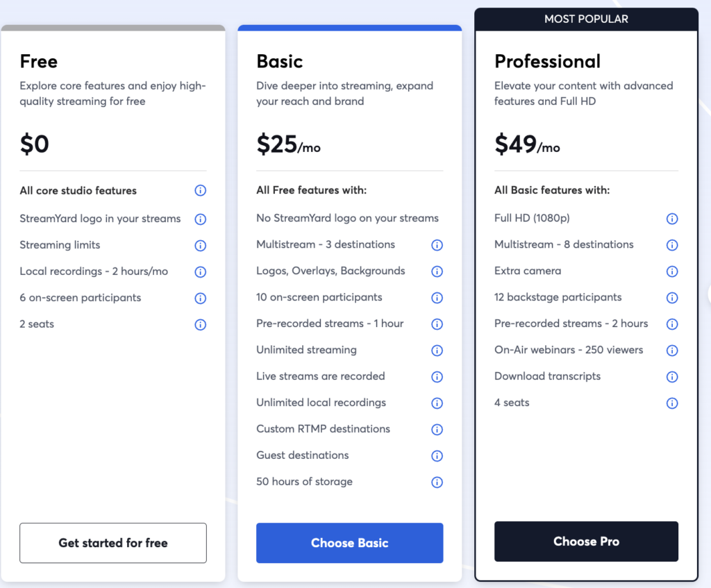Click info icon next to 6 on-screen participants
711x588 pixels.
[x=200, y=297]
